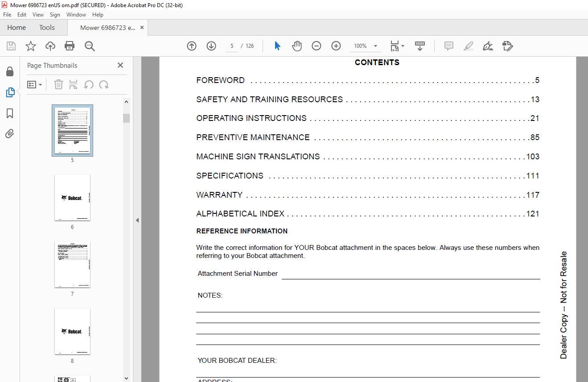Click the YOUR BOBCAT DEALER label

point(237,361)
